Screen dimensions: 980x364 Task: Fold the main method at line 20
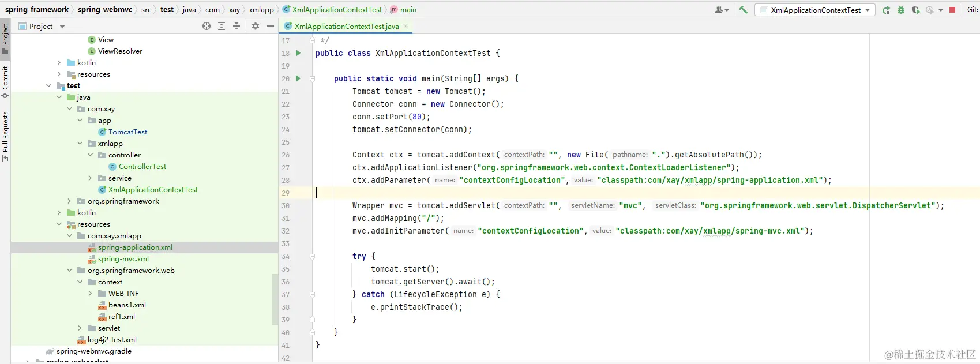coord(312,78)
